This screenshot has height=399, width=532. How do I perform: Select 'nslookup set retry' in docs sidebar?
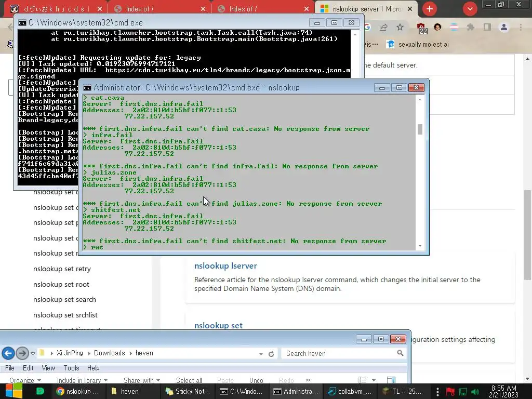coord(62,269)
